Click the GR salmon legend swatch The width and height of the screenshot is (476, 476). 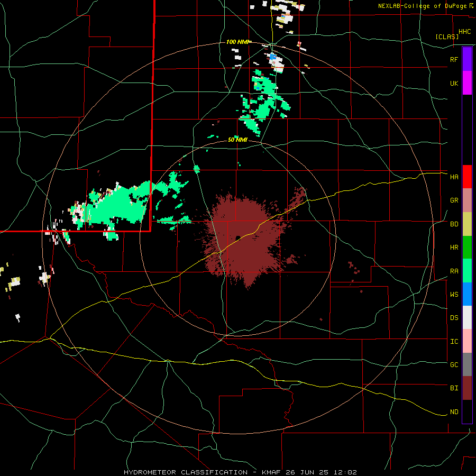[467, 200]
